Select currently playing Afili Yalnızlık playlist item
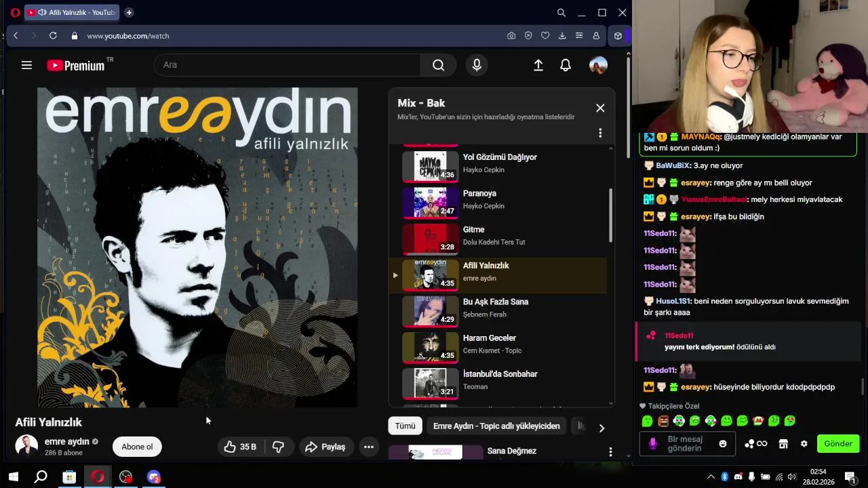 point(498,274)
